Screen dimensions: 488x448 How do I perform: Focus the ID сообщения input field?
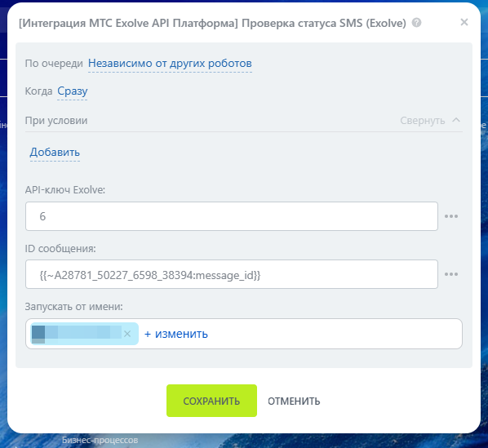pos(232,274)
